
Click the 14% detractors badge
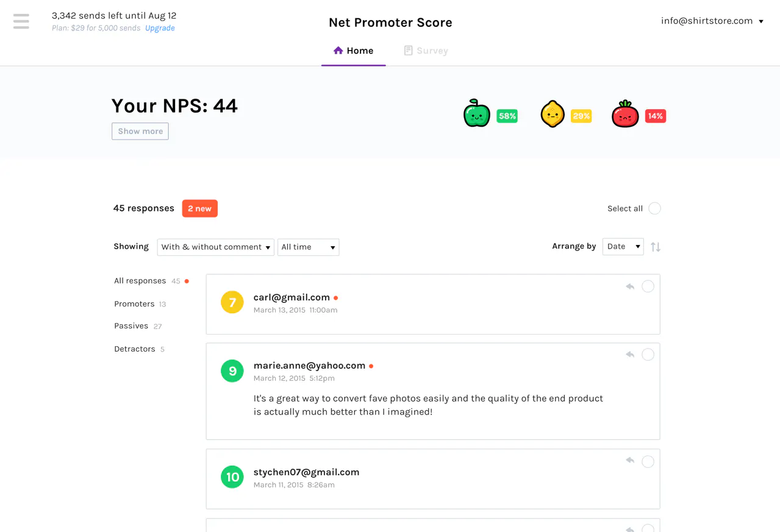[656, 116]
